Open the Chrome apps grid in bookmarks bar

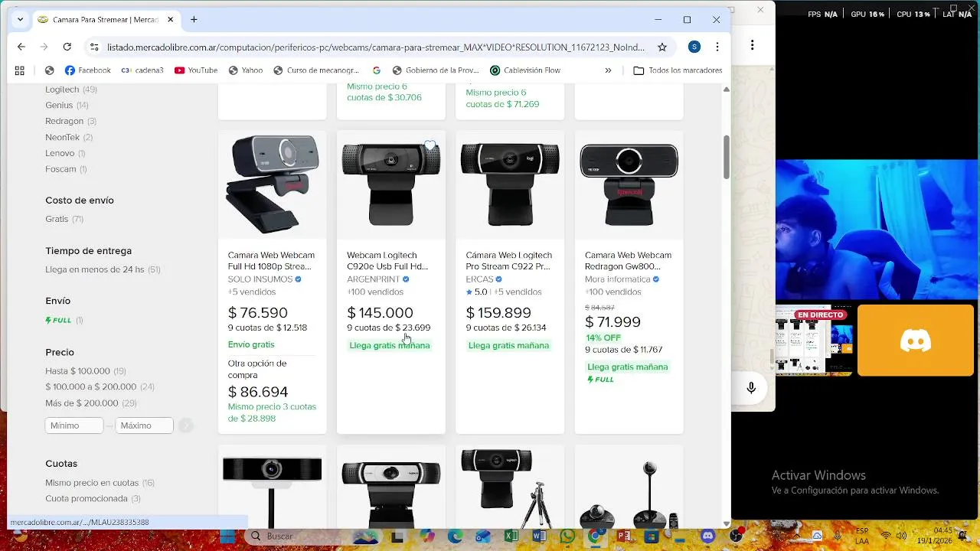click(20, 70)
